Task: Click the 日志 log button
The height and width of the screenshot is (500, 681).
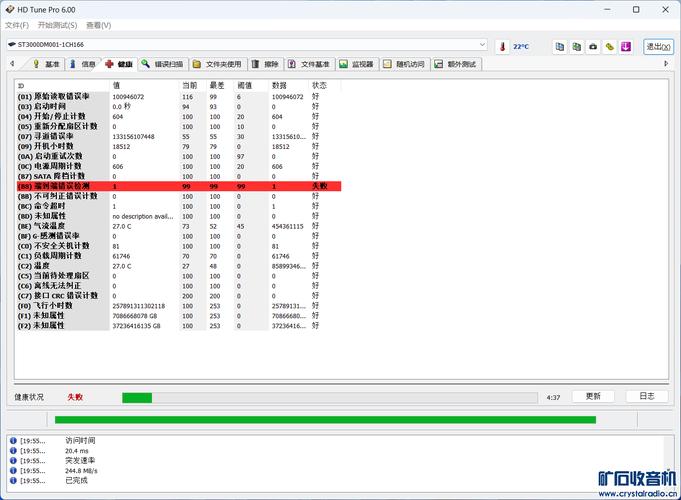Action: [647, 396]
